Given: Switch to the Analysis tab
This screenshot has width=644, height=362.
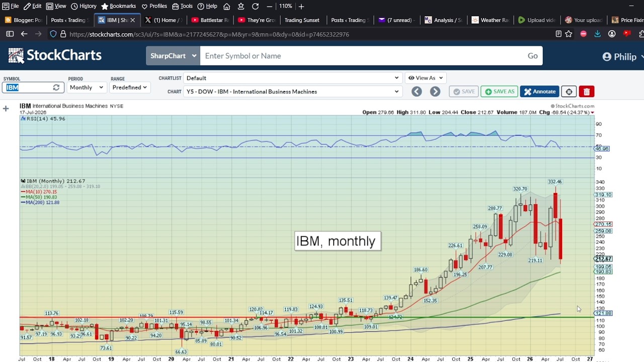Looking at the screenshot, I should click(443, 20).
